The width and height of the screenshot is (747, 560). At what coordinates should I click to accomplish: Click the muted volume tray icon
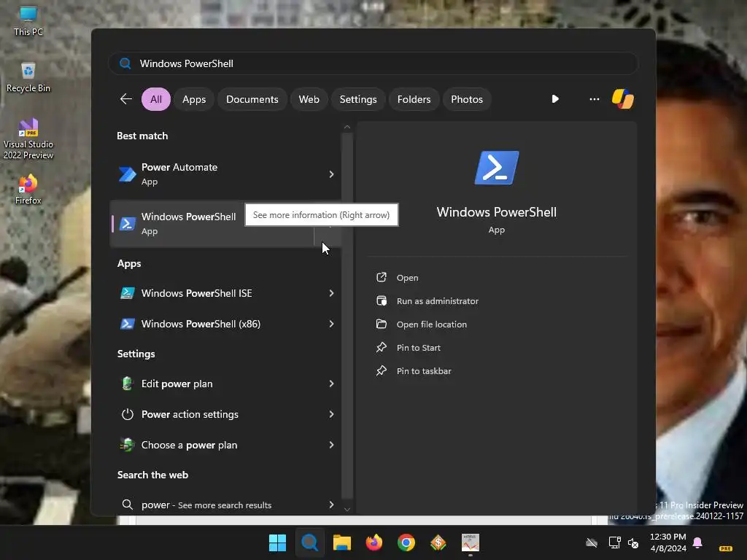tap(633, 542)
